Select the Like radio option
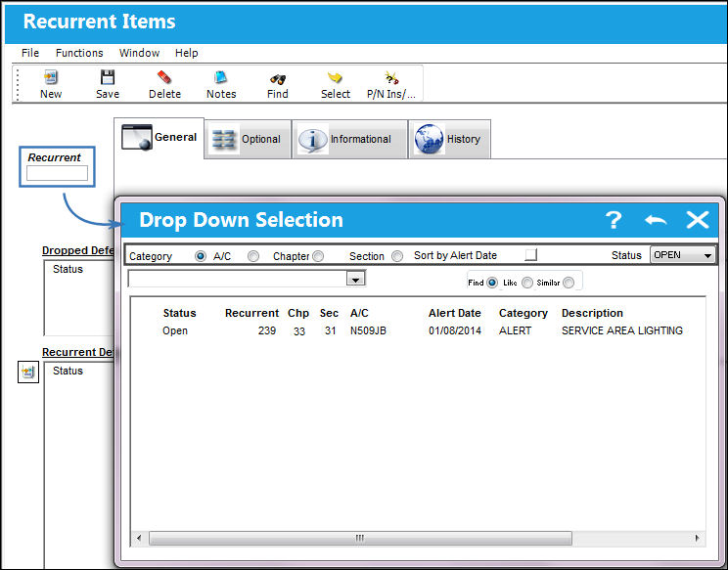Viewport: 728px width, 570px height. point(527,283)
